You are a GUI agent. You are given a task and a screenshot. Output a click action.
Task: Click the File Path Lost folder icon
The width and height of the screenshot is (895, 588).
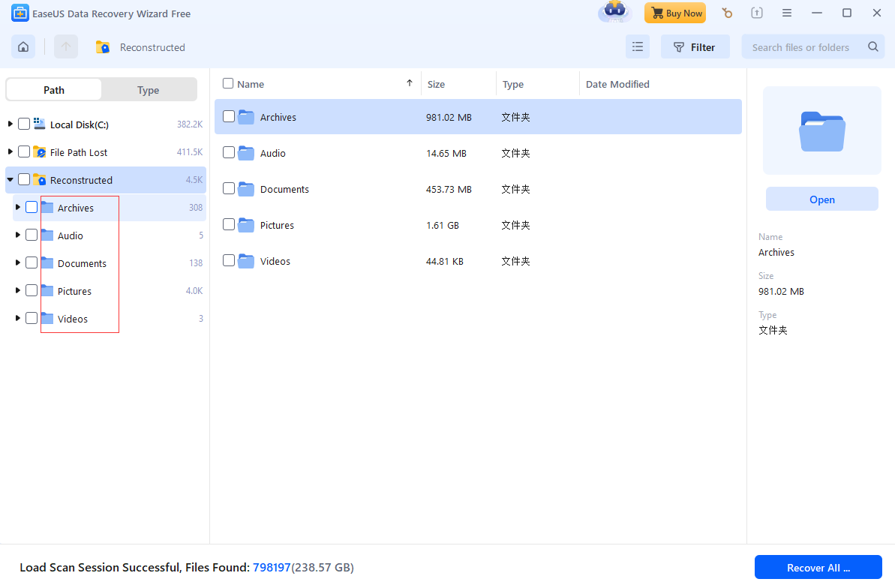tap(39, 151)
